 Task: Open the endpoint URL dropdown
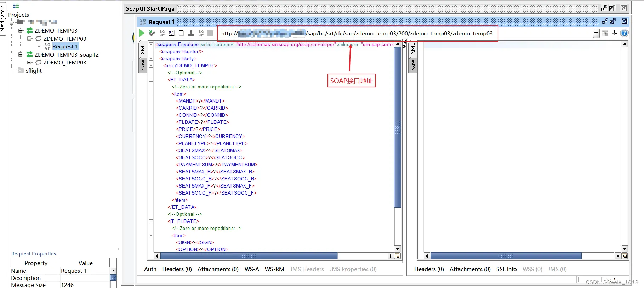point(596,33)
